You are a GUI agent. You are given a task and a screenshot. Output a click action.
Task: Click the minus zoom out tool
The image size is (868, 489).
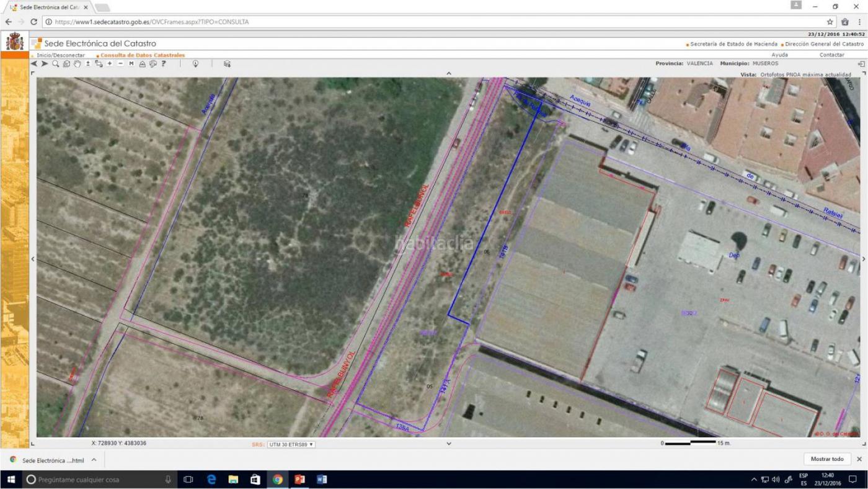pyautogui.click(x=120, y=64)
